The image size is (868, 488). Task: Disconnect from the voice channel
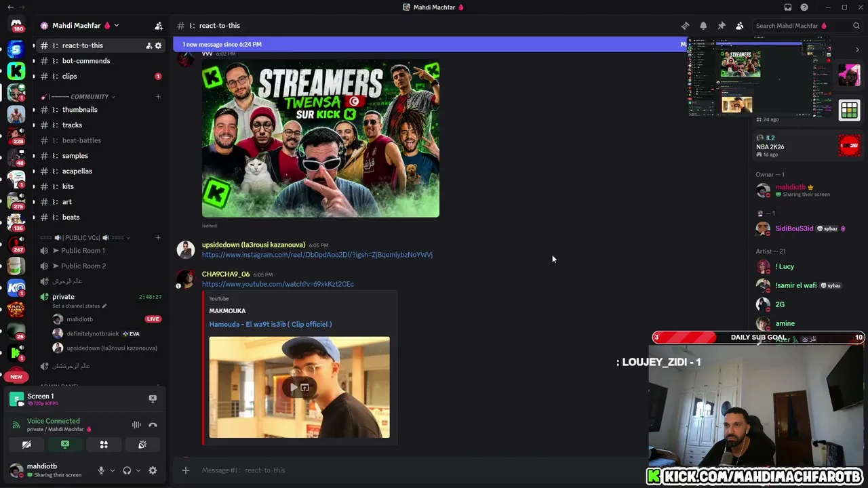tap(153, 425)
